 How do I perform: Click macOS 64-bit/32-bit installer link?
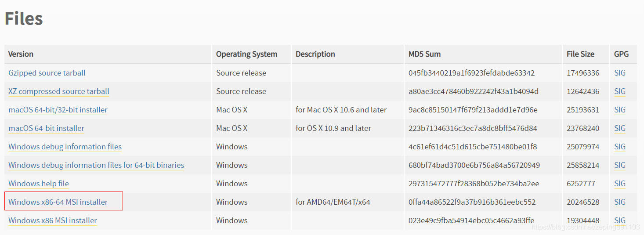pos(58,110)
